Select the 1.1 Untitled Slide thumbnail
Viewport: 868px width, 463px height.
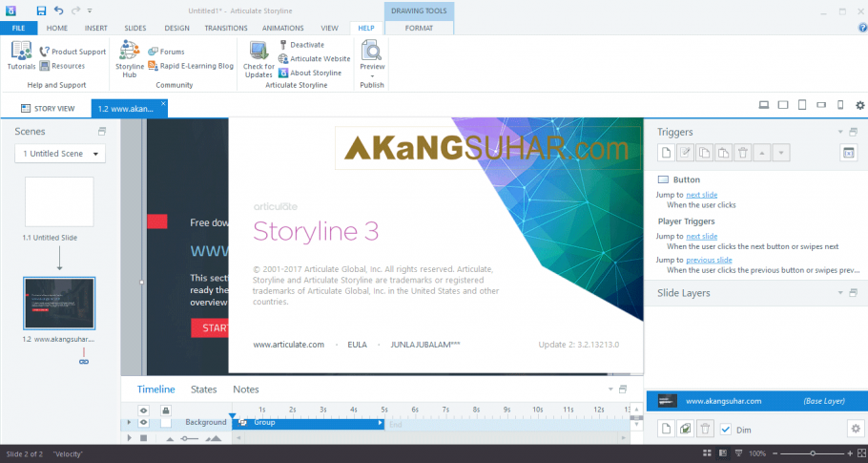(x=59, y=201)
